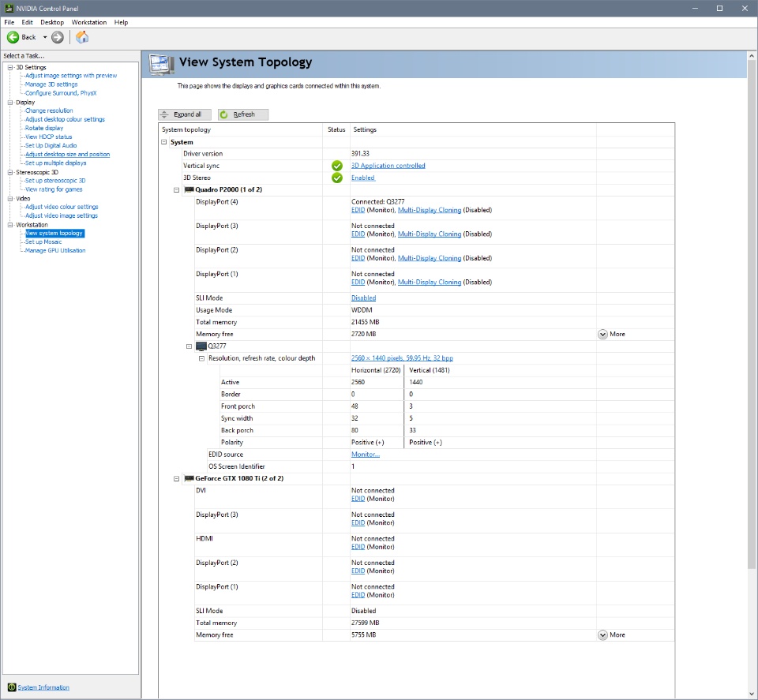Click the NVIDIA Control Panel title bar icon

(9, 8)
